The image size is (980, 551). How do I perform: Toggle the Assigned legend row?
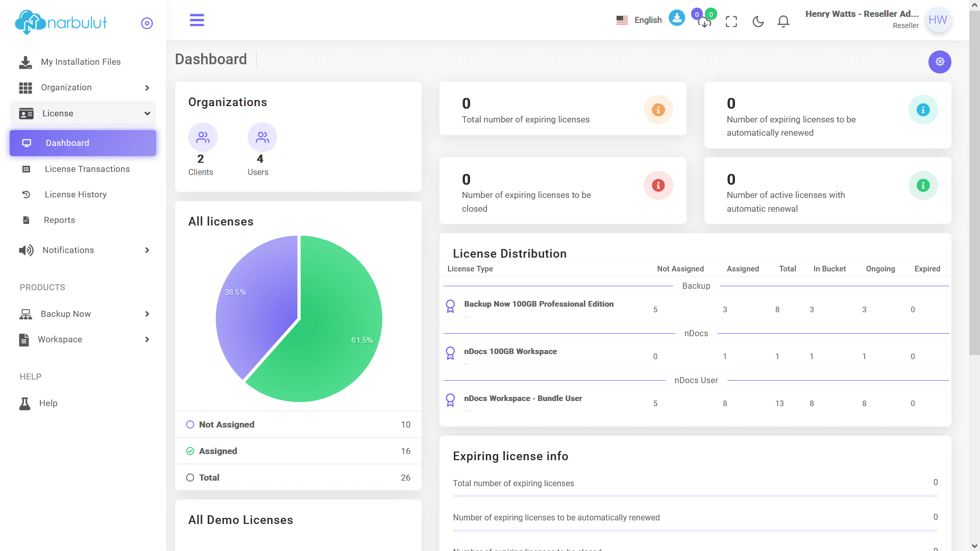(x=298, y=451)
